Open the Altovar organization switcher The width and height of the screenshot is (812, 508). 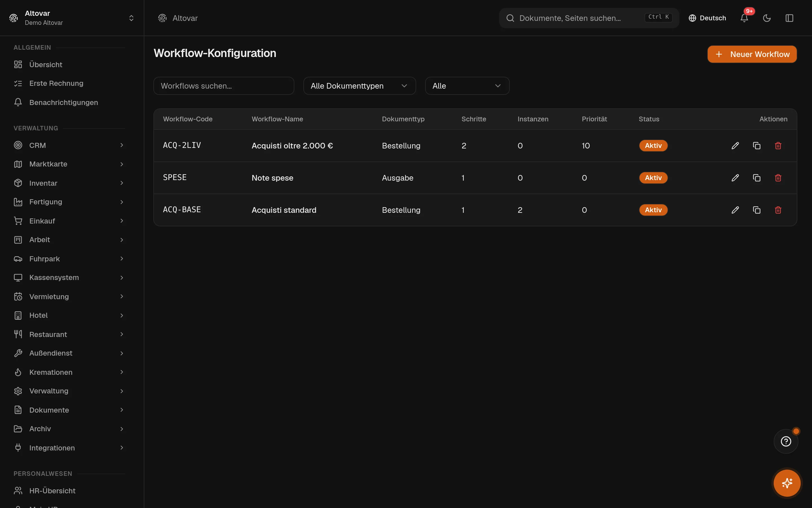[72, 18]
